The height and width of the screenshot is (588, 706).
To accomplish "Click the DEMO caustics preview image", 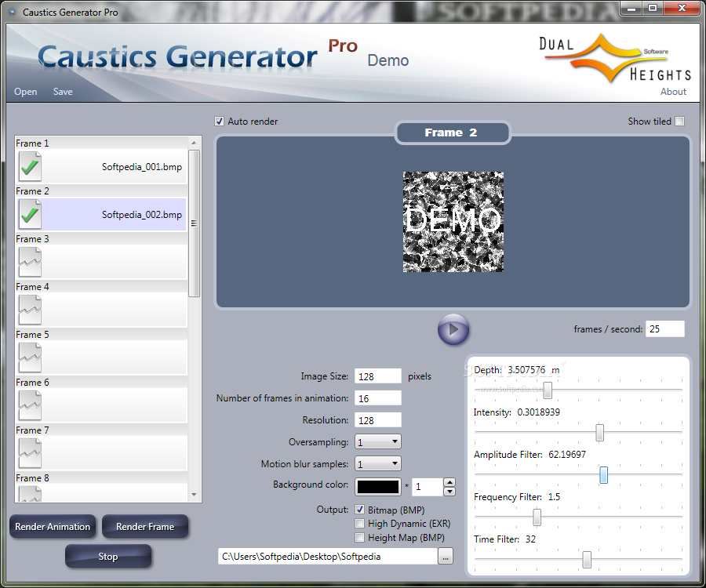I will coord(453,221).
